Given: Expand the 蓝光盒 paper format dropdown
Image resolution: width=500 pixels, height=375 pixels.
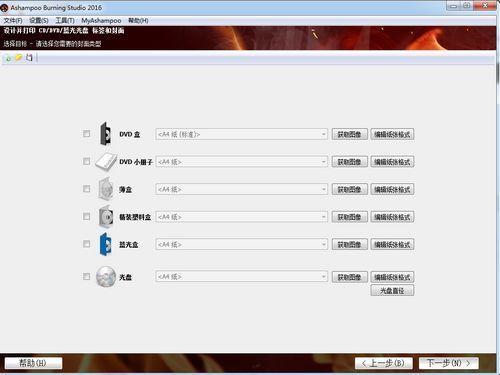Looking at the screenshot, I should point(241,244).
